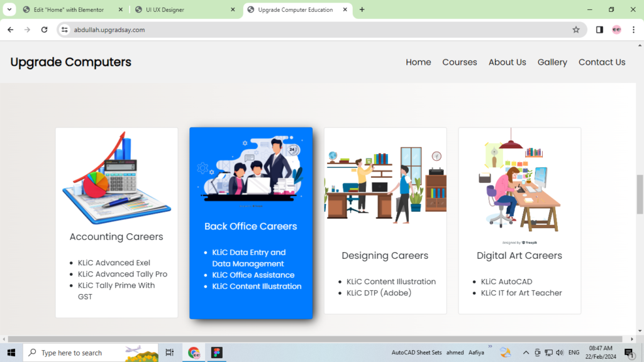Switch to the Edit Home with Elementor tab
644x362 pixels.
coord(69,9)
